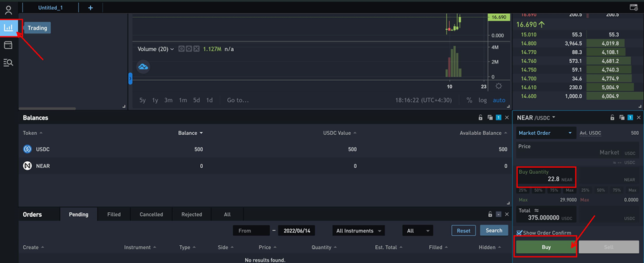
Task: Click the USDC token icon
Action: [28, 149]
